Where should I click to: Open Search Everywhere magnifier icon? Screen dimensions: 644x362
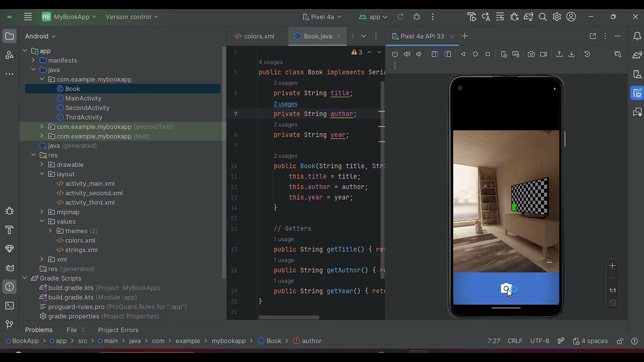(x=543, y=17)
